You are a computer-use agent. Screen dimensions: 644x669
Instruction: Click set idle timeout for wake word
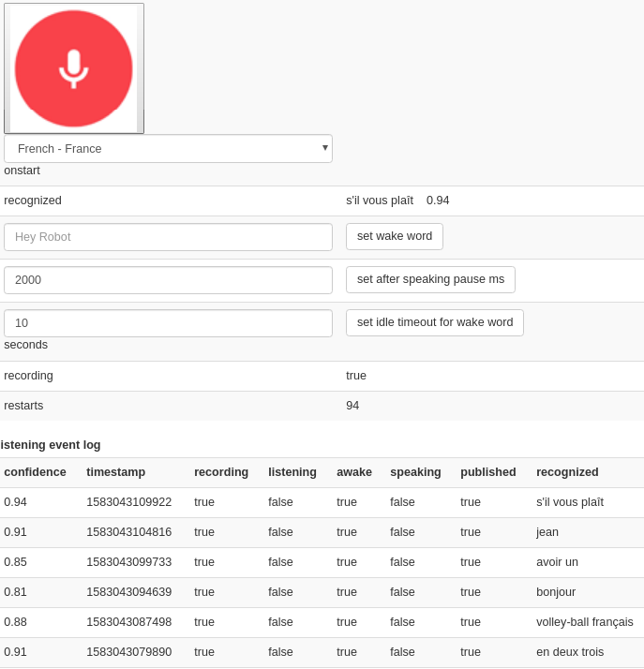pos(434,322)
